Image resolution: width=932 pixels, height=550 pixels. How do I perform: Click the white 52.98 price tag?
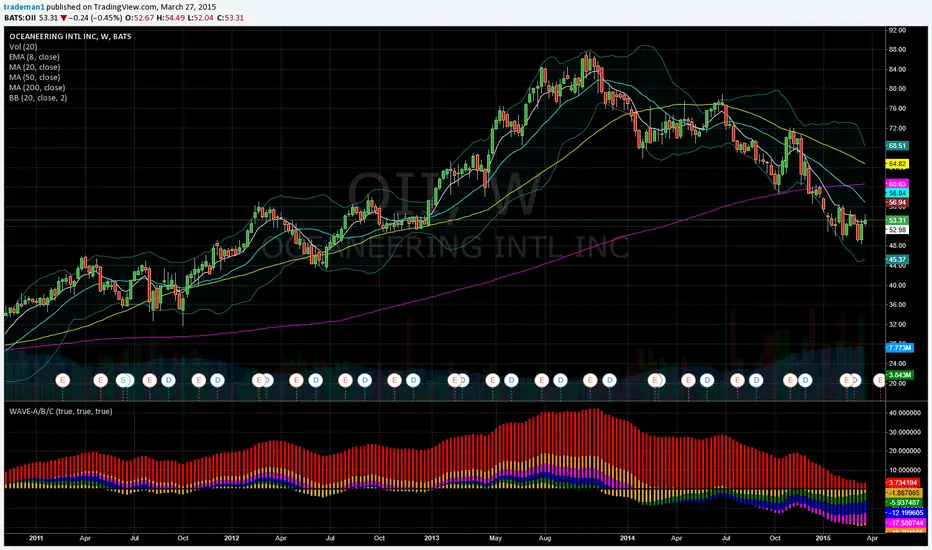click(896, 230)
